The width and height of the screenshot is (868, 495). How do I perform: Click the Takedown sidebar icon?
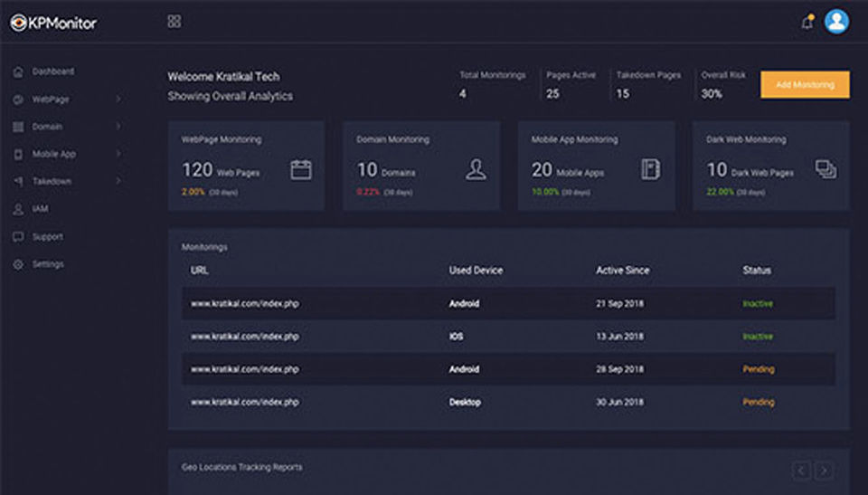(18, 181)
